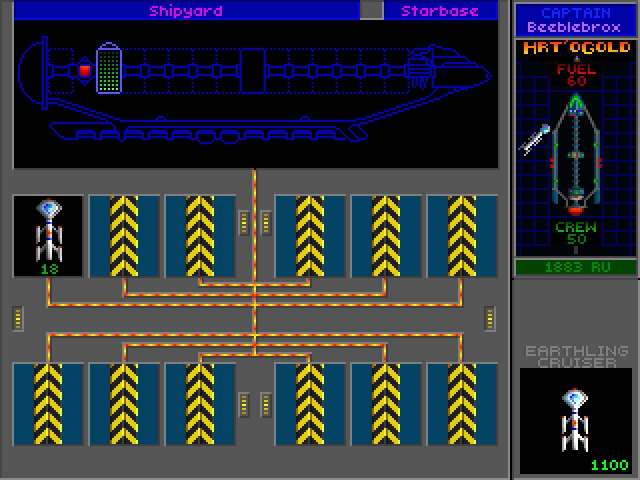Click the green dotted module on the flagship blueprint
The image size is (640, 480).
109,69
